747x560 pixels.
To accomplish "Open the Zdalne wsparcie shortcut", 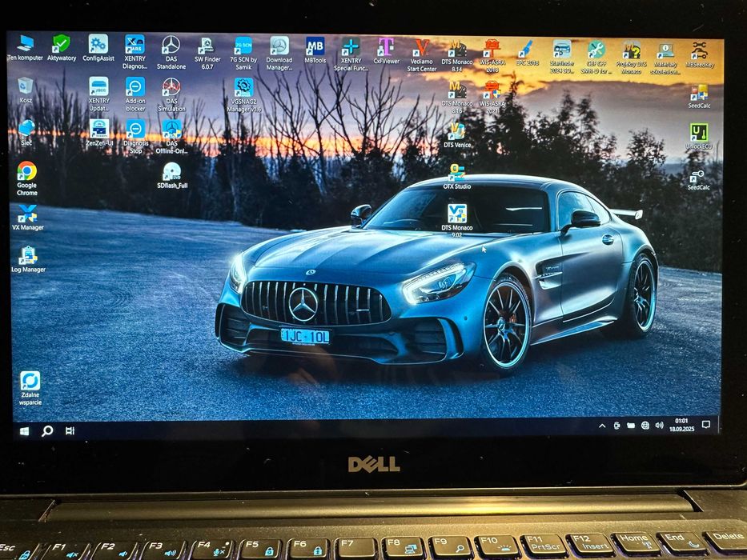I will pyautogui.click(x=30, y=388).
